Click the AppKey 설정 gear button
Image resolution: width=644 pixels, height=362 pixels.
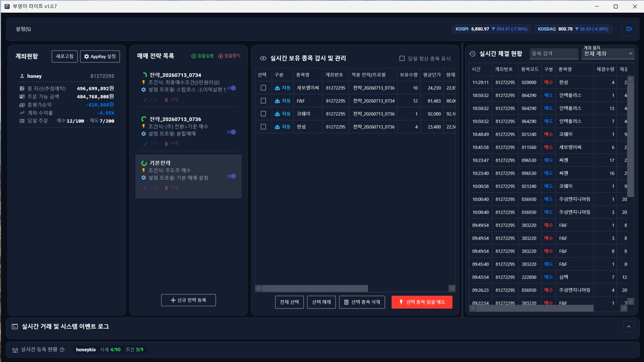[x=100, y=56]
